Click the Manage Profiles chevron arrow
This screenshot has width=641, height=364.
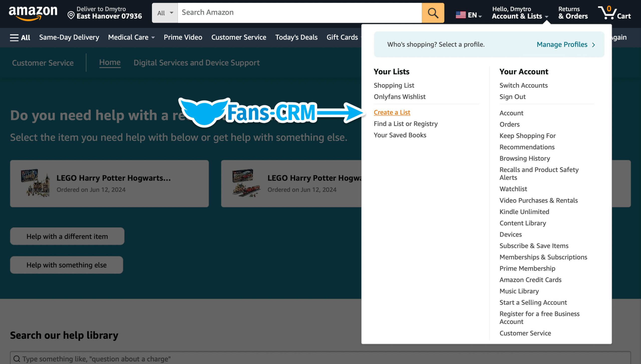[593, 45]
